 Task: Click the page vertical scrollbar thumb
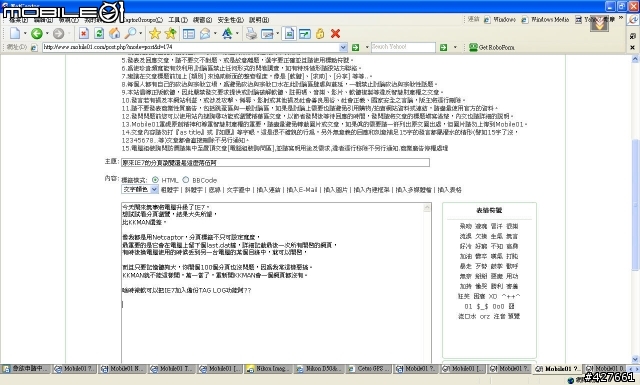tap(635, 204)
